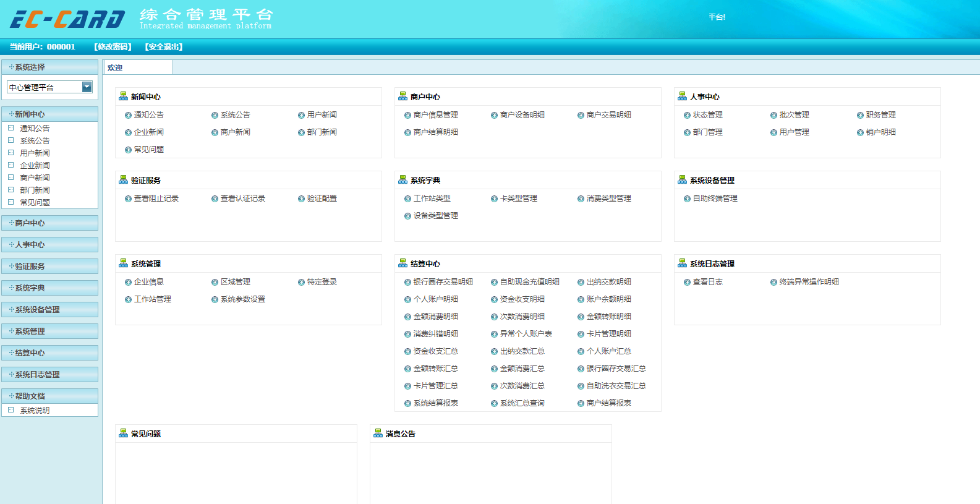Open the 自助洗衣交易汇总 link
Viewport: 980px width, 504px height.
[616, 386]
